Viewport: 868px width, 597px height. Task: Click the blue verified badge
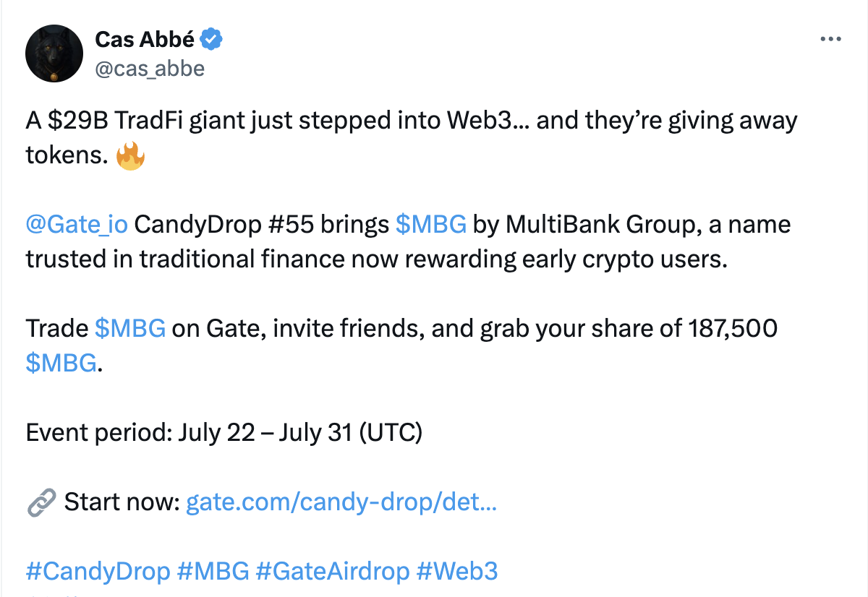pyautogui.click(x=210, y=40)
